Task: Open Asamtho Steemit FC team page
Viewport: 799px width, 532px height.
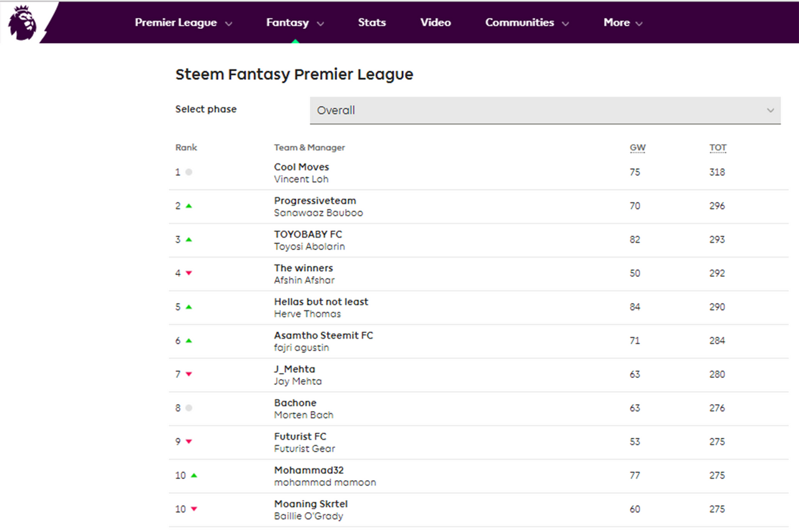Action: 323,336
